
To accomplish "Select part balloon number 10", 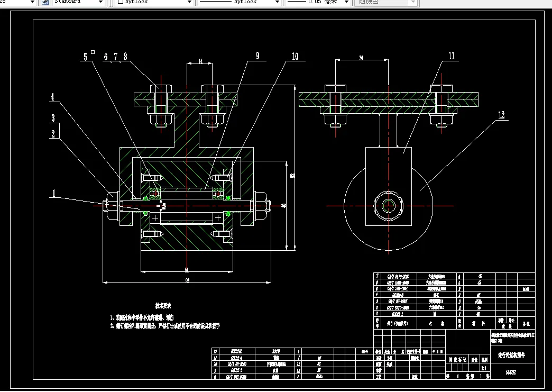I will point(295,57).
